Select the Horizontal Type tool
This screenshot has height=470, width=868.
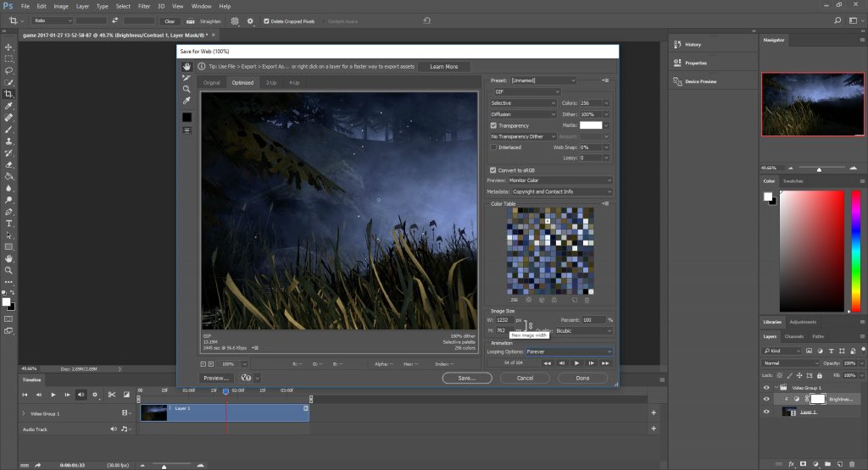[x=8, y=224]
